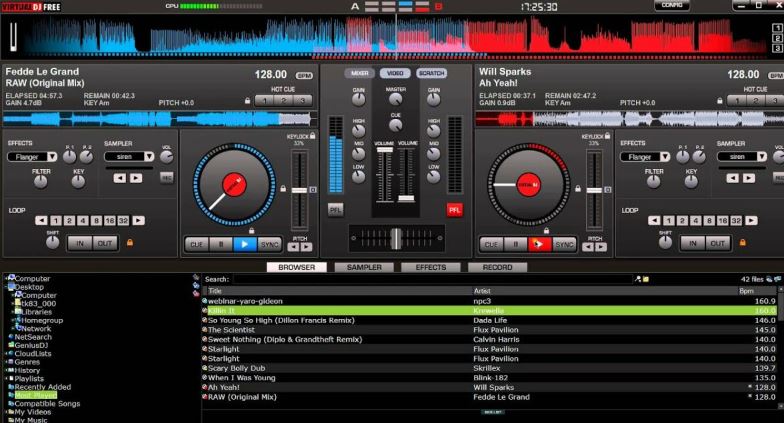Click the master volume knob

396,99
